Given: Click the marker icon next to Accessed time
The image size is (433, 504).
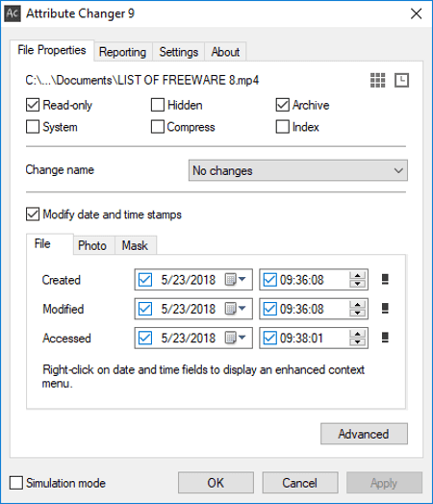Looking at the screenshot, I should click(385, 338).
